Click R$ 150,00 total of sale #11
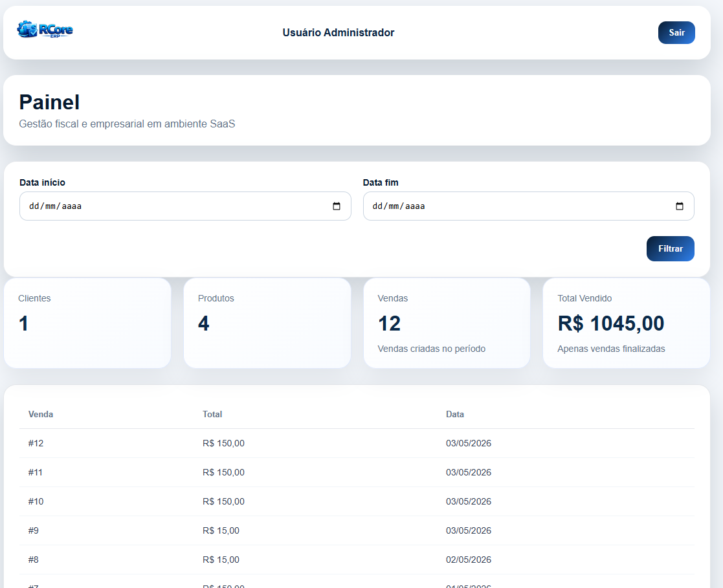Screen dimensions: 723x588 tap(224, 472)
